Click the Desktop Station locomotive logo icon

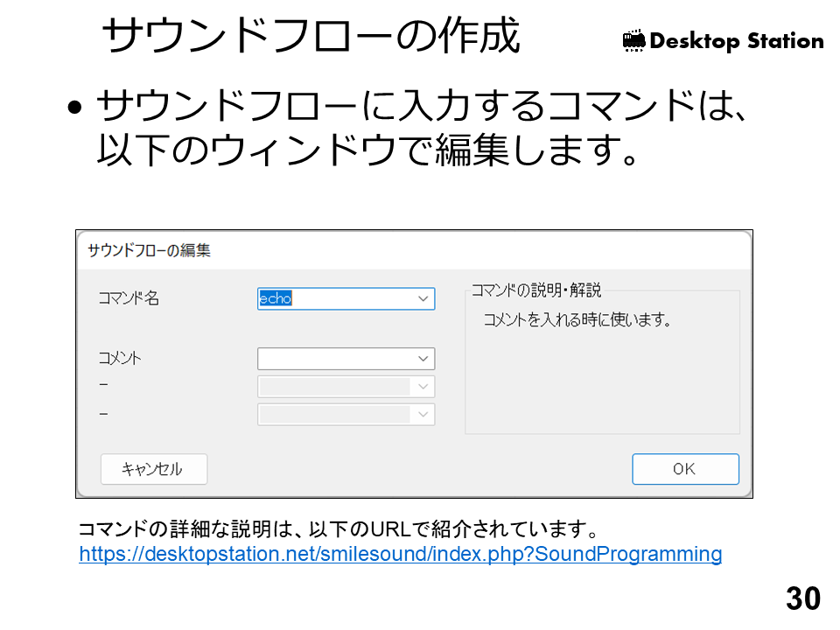[x=633, y=40]
